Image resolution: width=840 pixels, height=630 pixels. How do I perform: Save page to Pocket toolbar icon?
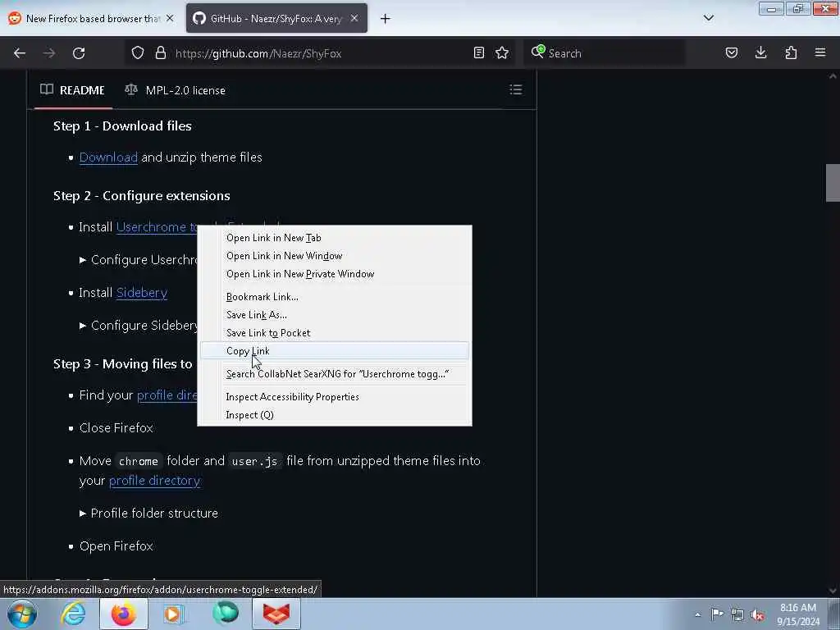[x=732, y=52]
